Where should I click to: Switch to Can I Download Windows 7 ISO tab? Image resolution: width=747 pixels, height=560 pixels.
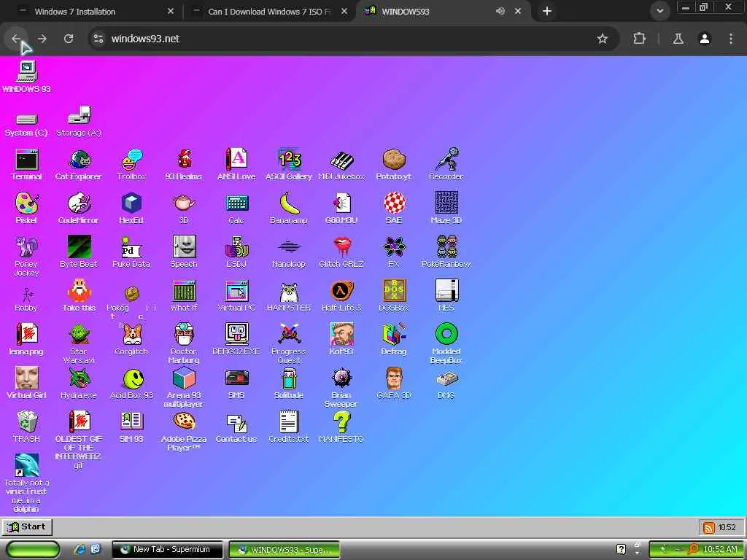pyautogui.click(x=270, y=12)
